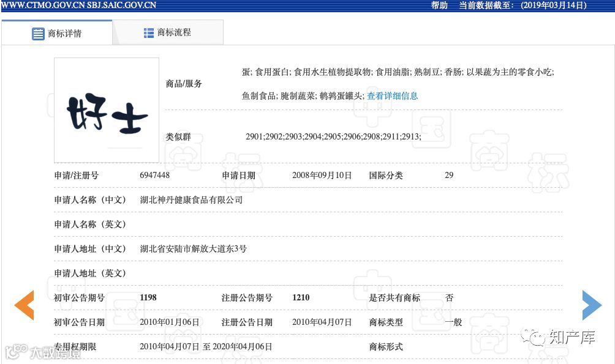This screenshot has width=615, height=364.
Task: Click the 当前数据截至 date in header
Action: [x=523, y=6]
